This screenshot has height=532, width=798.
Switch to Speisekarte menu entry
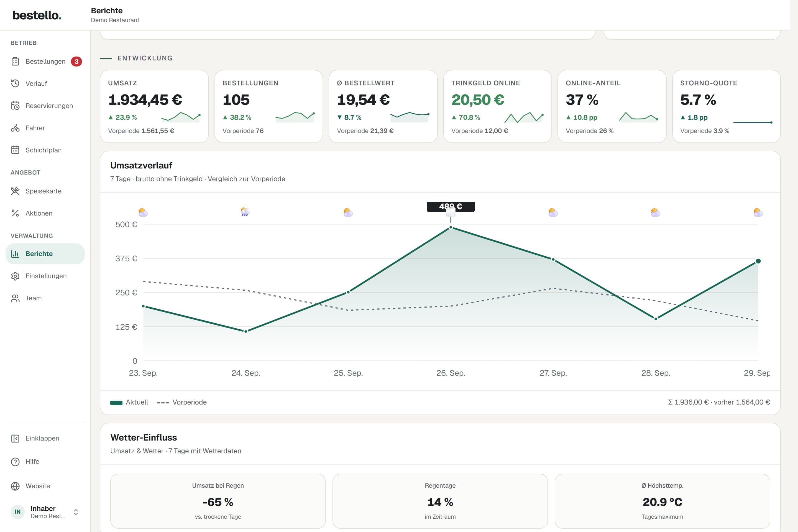tap(45, 191)
